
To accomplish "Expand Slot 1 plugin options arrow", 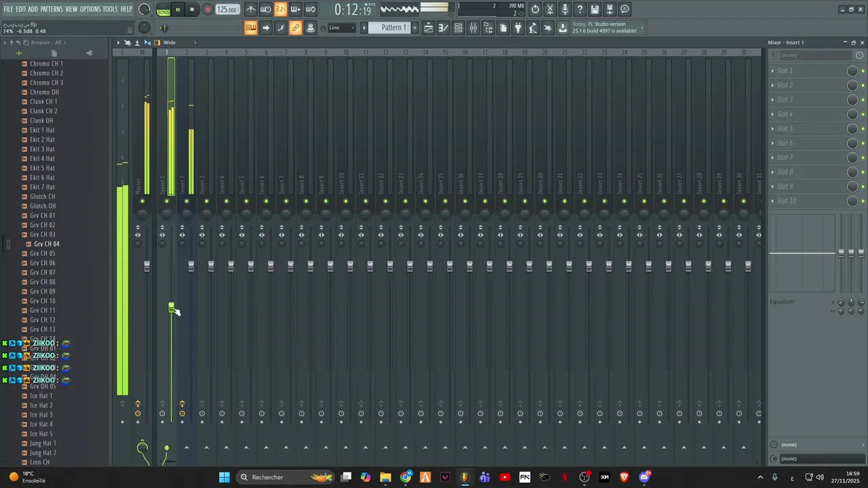I will [x=772, y=70].
